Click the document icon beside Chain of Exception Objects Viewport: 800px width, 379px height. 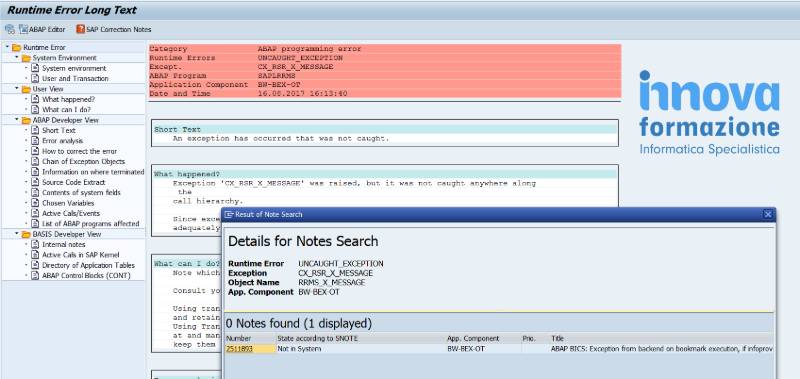35,161
